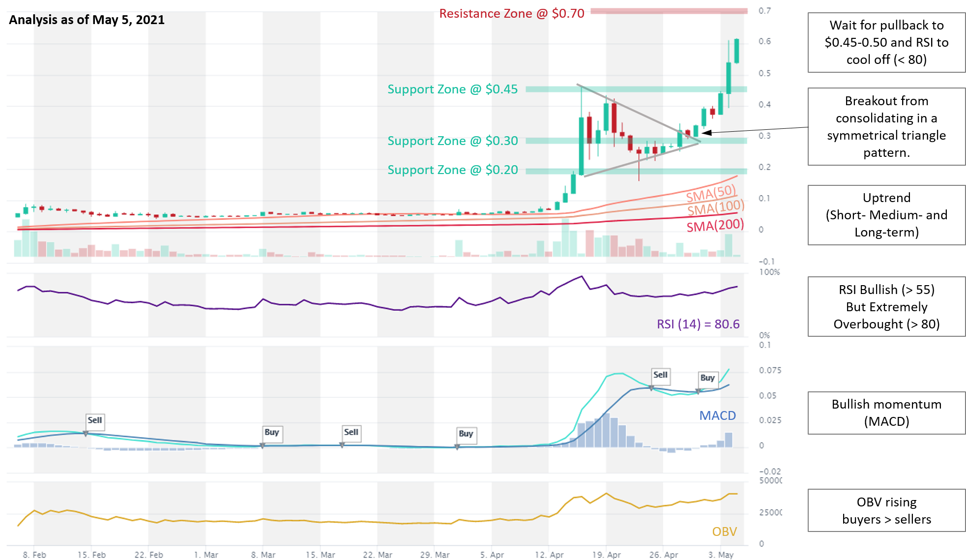Click the 'Analysis as of May 5, 2021' title
The height and width of the screenshot is (560, 966).
tap(87, 20)
